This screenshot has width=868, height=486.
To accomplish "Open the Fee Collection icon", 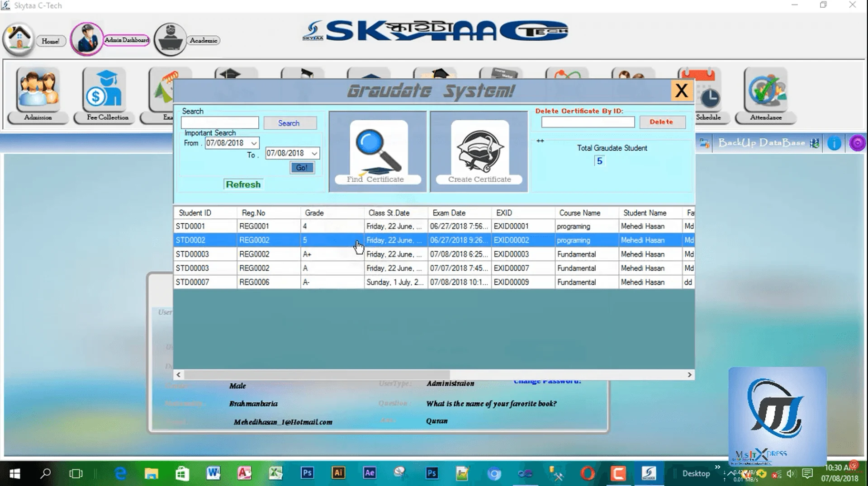I will pos(104,90).
